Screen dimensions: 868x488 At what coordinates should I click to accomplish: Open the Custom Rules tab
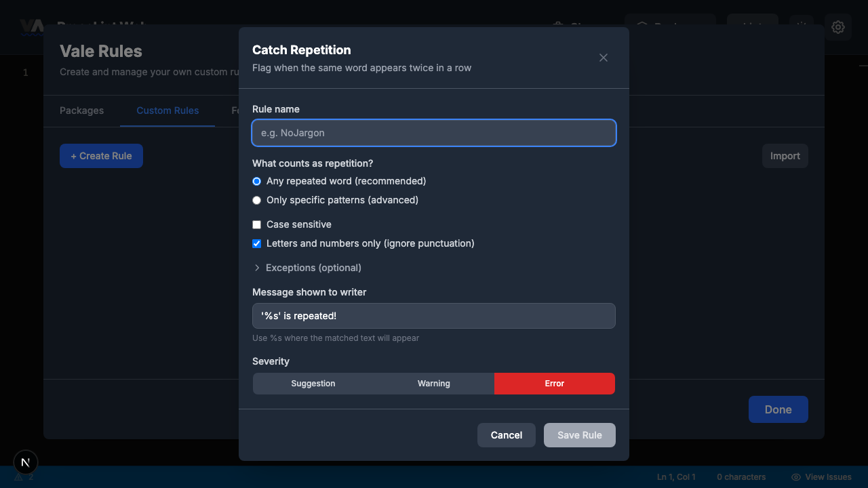167,110
